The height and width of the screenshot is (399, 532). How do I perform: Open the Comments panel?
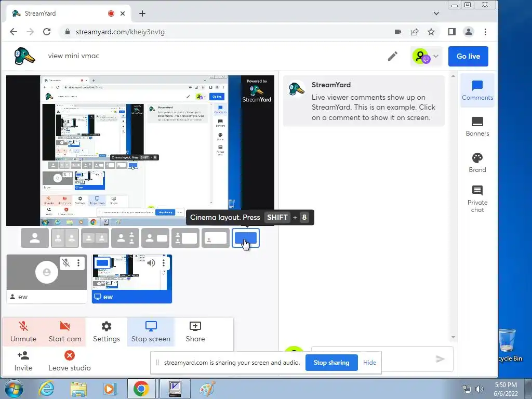477,90
